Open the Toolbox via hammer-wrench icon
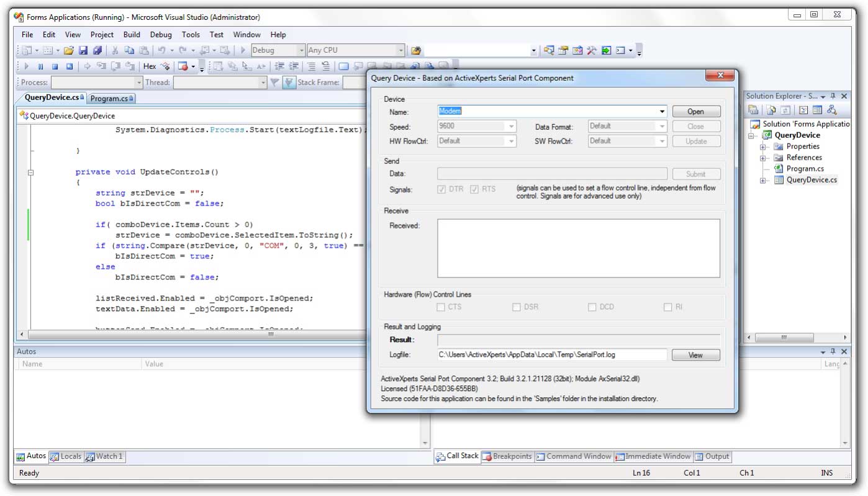Image resolution: width=868 pixels, height=496 pixels. [592, 50]
